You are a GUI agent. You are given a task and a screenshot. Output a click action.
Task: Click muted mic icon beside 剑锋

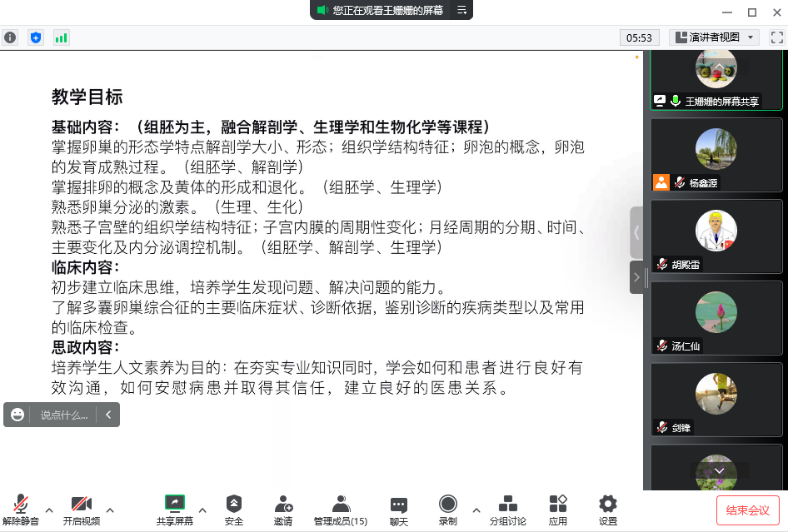[x=662, y=427]
